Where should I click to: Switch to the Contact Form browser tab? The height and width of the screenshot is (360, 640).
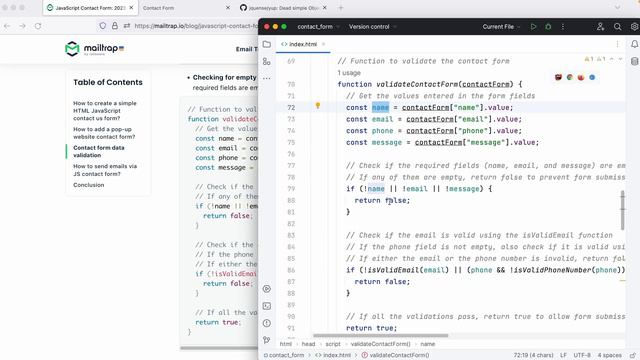[x=158, y=8]
